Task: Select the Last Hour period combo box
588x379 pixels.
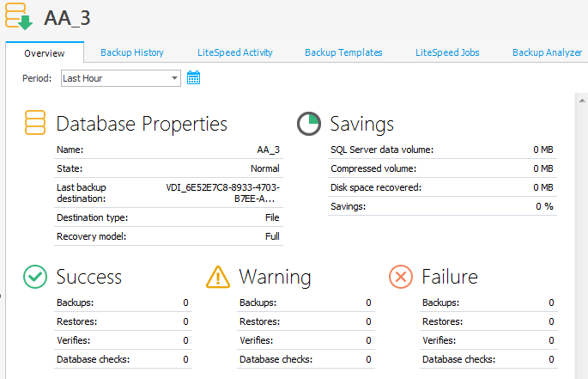Action: pos(115,78)
